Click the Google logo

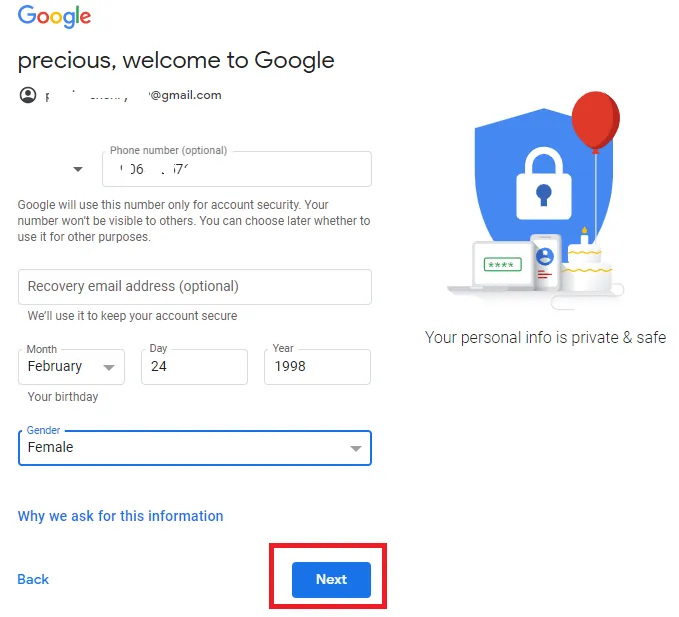(54, 16)
